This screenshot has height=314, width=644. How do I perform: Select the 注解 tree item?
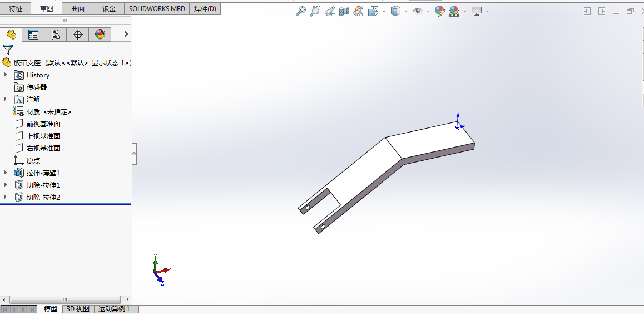(x=33, y=100)
